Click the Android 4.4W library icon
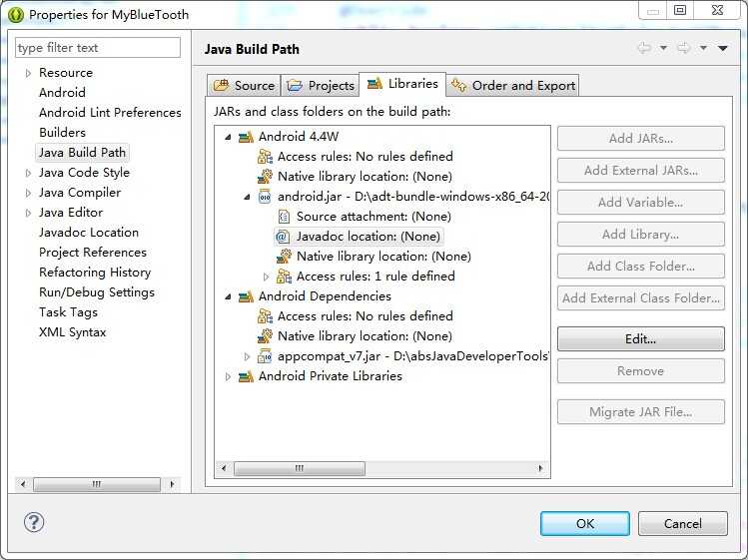748x560 pixels. coord(246,137)
